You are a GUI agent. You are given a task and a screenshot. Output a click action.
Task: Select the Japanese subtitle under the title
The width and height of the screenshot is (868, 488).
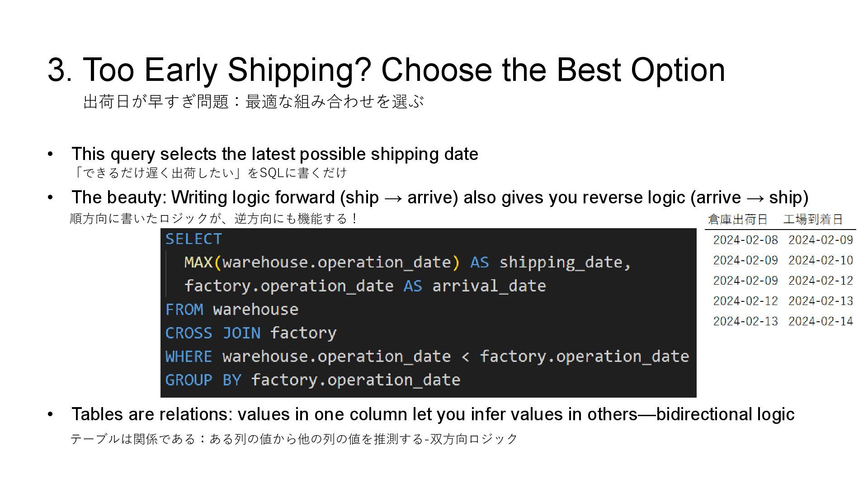[254, 102]
